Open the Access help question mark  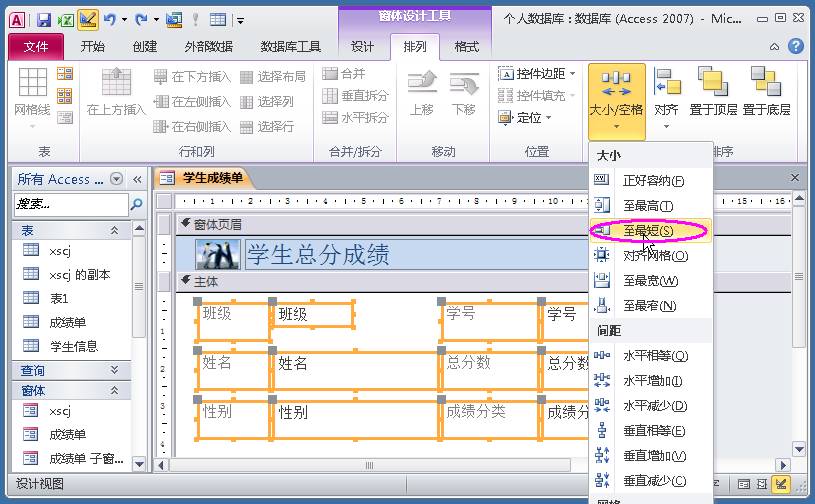point(796,46)
